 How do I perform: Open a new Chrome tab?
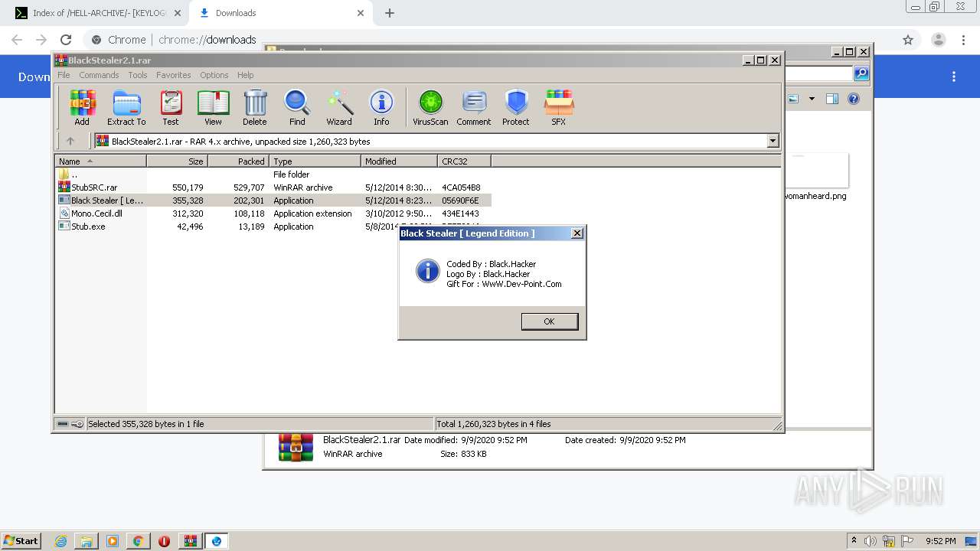(x=390, y=13)
